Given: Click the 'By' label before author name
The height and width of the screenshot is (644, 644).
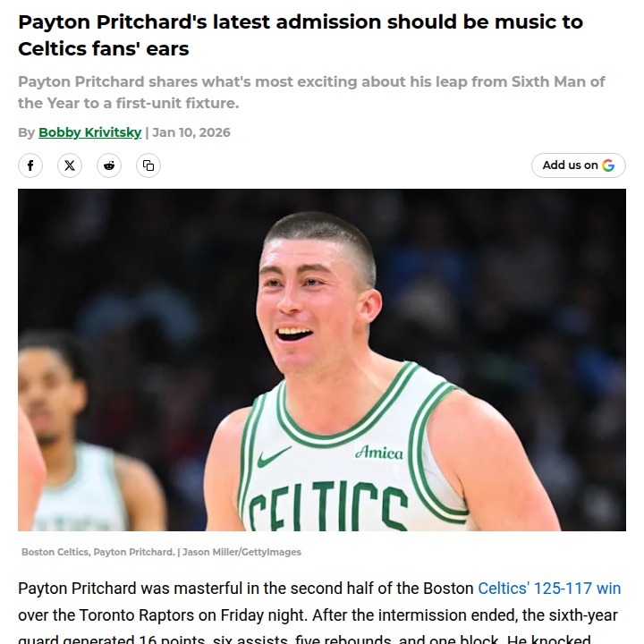Looking at the screenshot, I should (x=26, y=132).
